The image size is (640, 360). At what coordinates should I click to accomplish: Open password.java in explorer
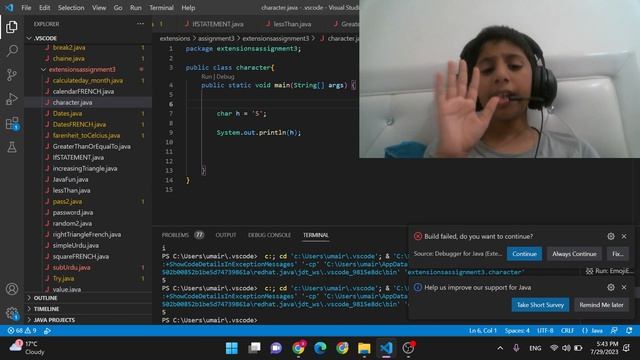pos(73,212)
